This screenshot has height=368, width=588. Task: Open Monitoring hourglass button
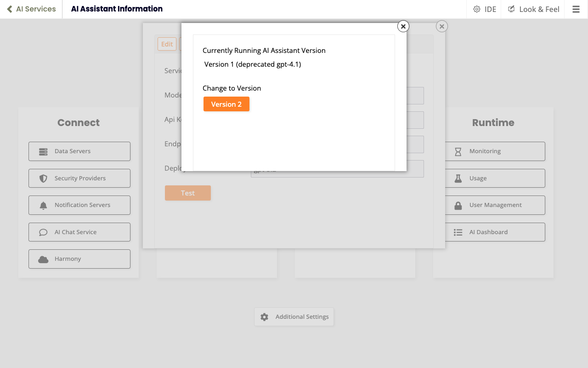[x=494, y=151]
